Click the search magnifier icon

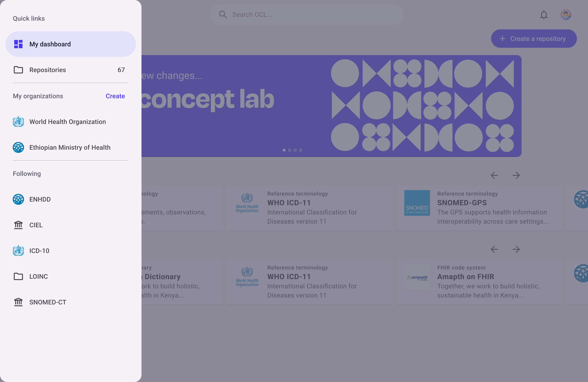(223, 14)
